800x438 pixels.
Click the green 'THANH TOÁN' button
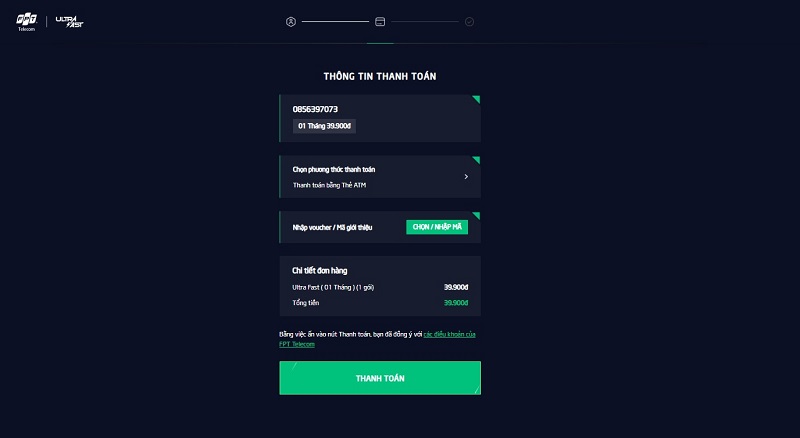[380, 378]
